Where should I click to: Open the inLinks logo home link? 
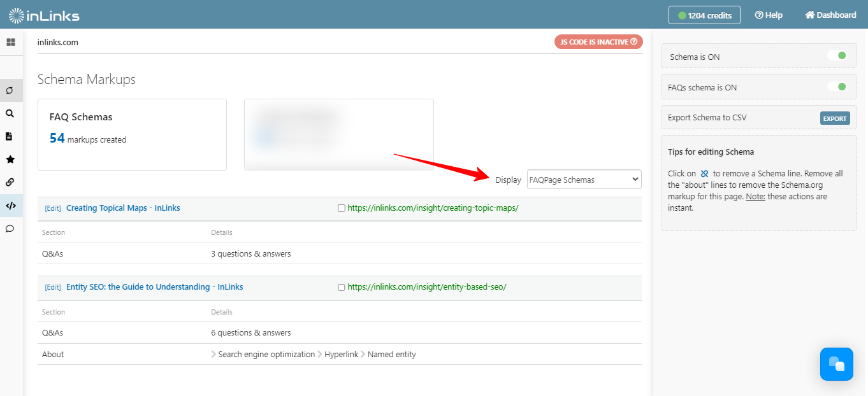44,15
